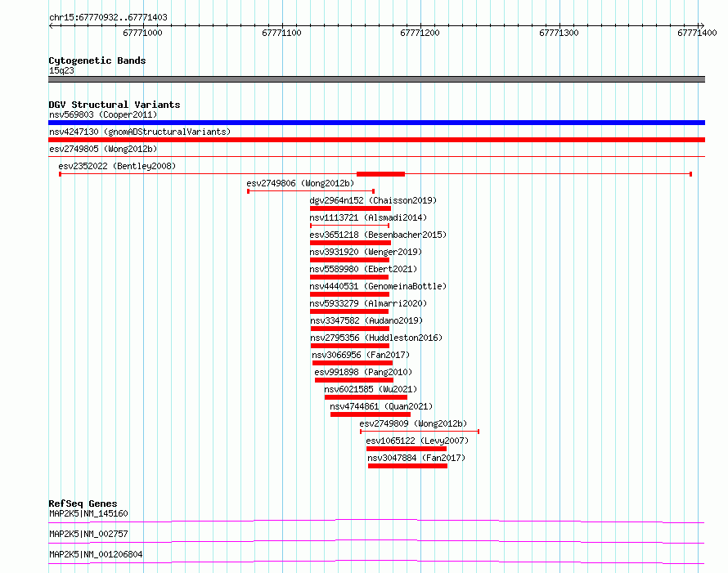Select the red bar under nsv3047884

point(407,466)
